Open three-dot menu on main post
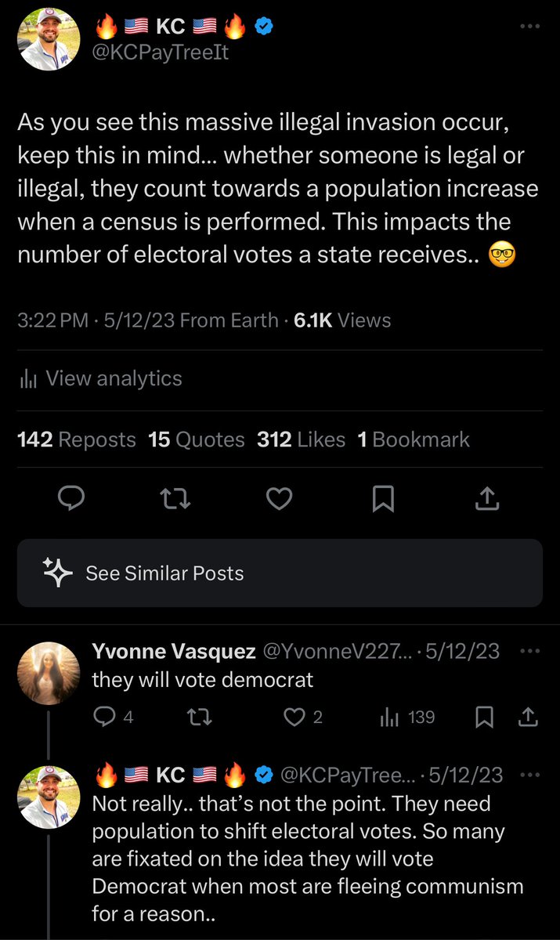 530,27
